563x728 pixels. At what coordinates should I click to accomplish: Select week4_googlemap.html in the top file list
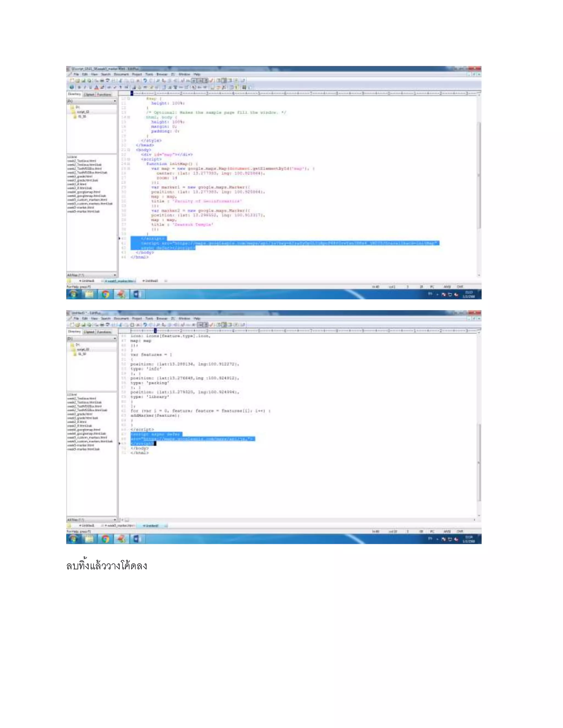point(84,192)
